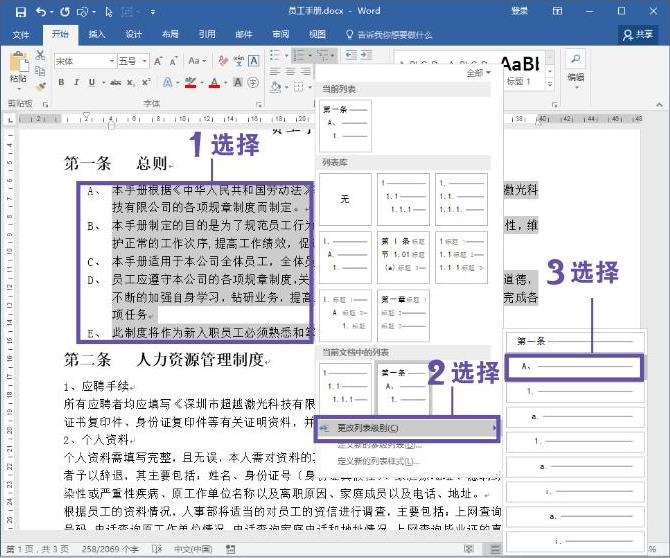Decrease font size with the shrink font icon
The height and width of the screenshot is (558, 670).
pyautogui.click(x=173, y=62)
